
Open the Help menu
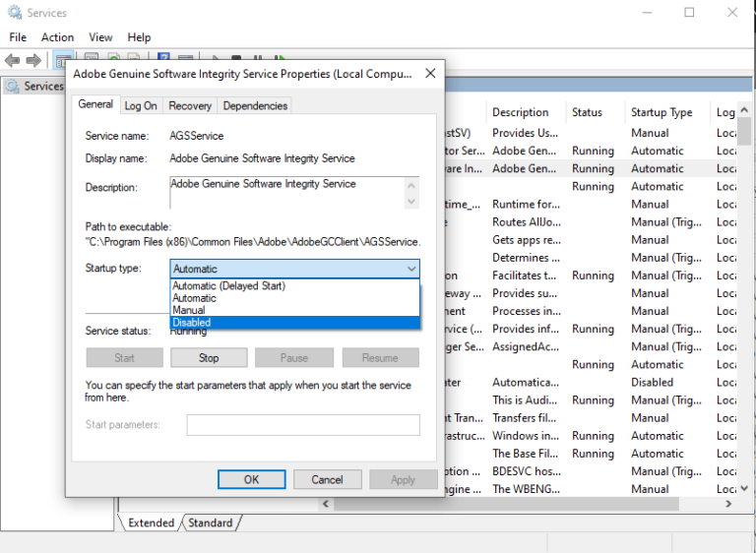139,37
